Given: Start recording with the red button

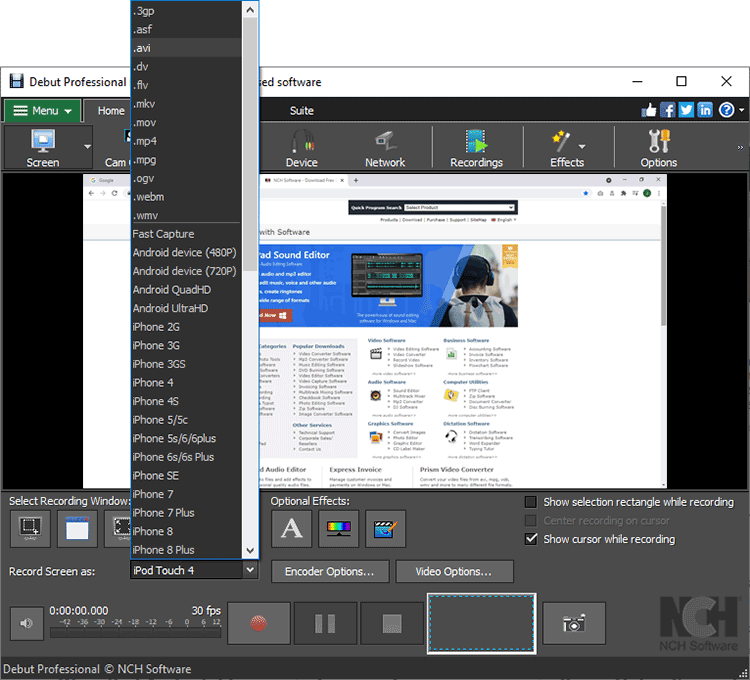Looking at the screenshot, I should click(259, 623).
